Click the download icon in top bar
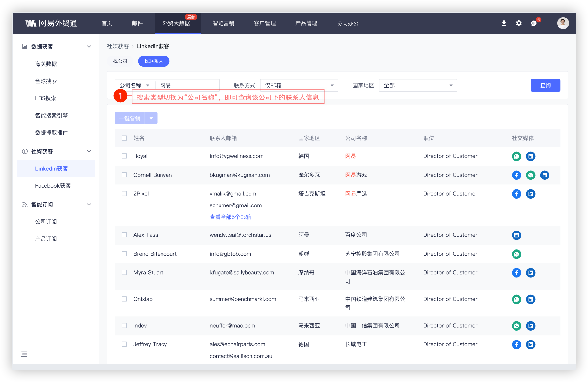 tap(504, 23)
